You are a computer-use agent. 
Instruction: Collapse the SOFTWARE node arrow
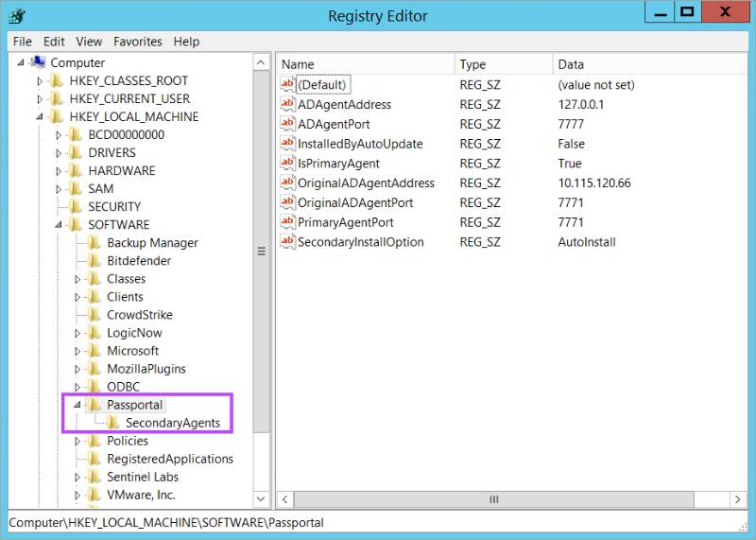pyautogui.click(x=59, y=224)
